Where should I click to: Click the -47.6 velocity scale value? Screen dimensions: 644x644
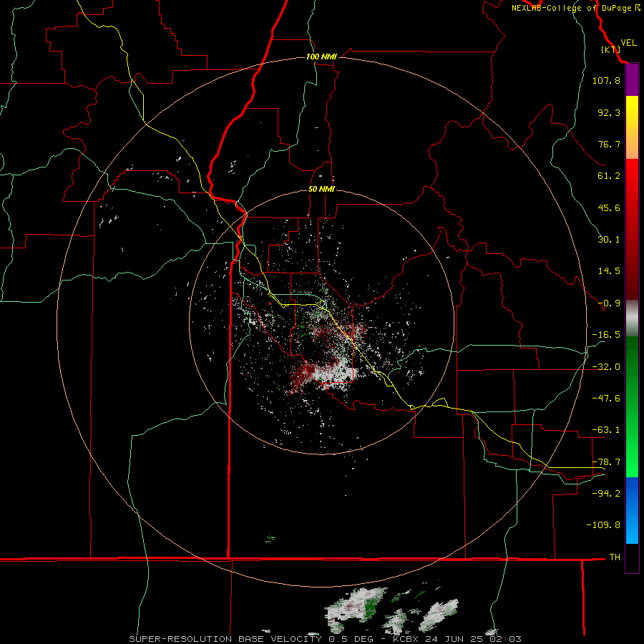click(x=606, y=399)
